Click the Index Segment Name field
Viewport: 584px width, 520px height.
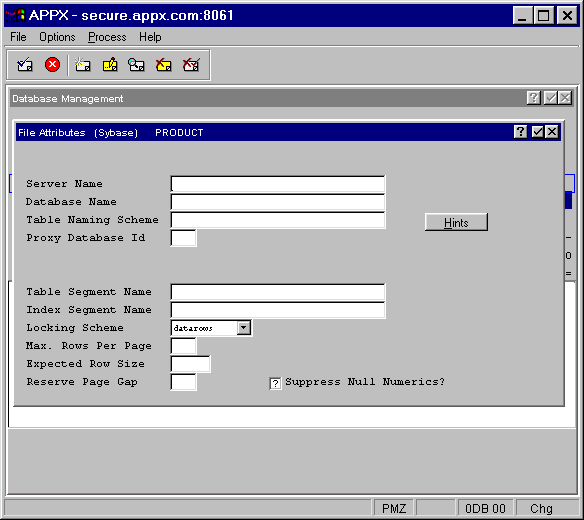point(278,310)
